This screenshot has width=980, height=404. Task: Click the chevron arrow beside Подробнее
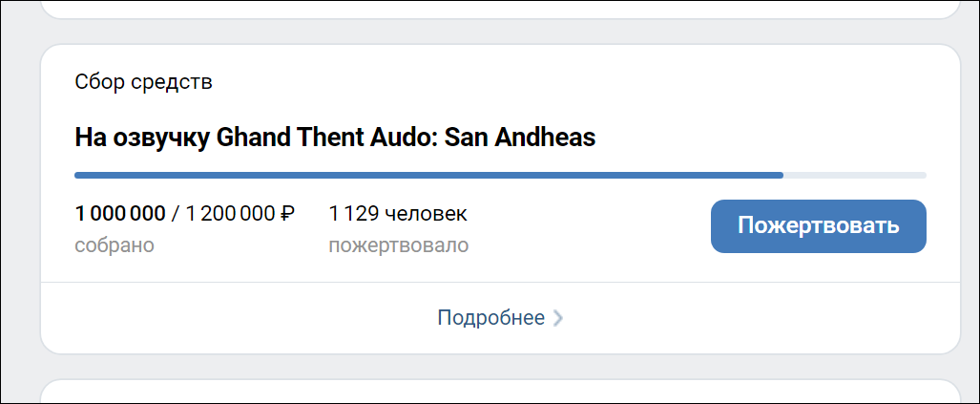coord(558,318)
